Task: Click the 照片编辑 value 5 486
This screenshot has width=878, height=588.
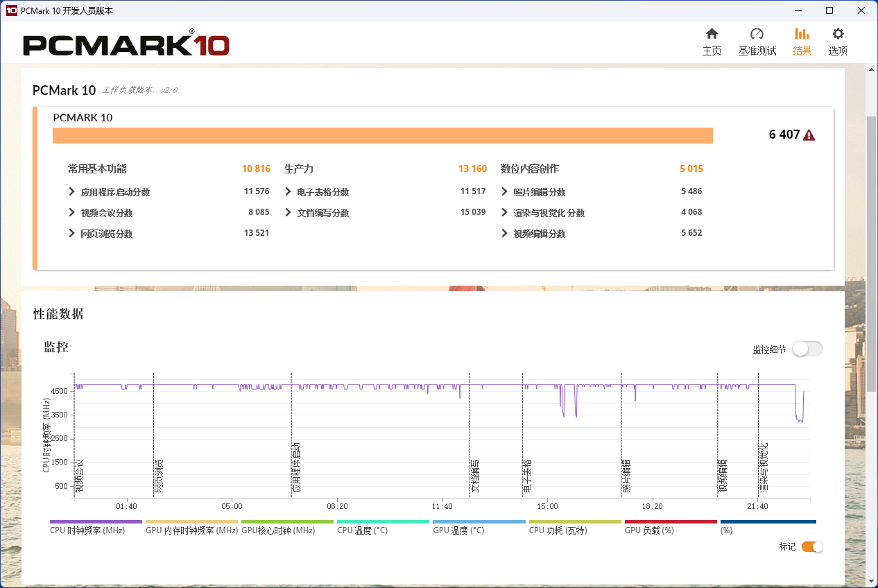Action: [x=691, y=191]
